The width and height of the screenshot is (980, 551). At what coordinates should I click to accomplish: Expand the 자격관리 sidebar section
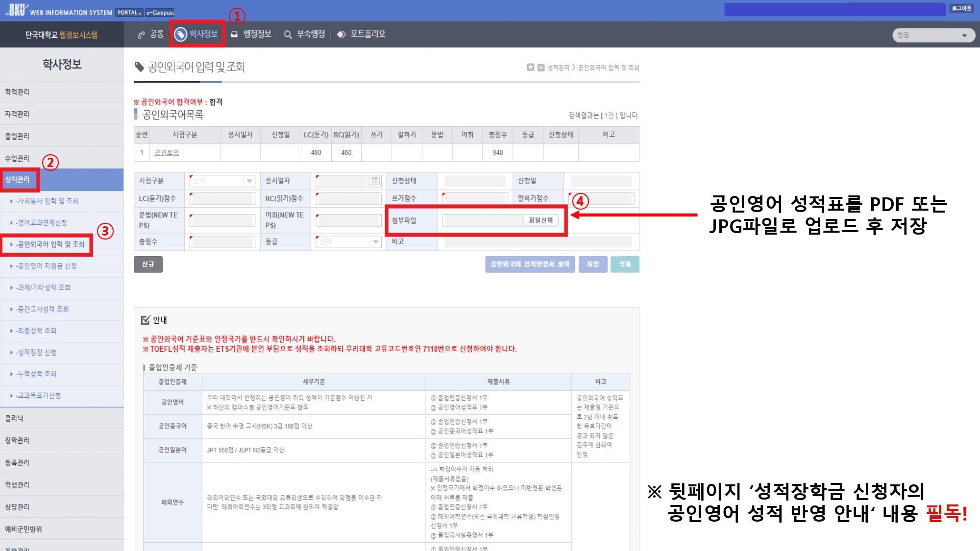62,114
